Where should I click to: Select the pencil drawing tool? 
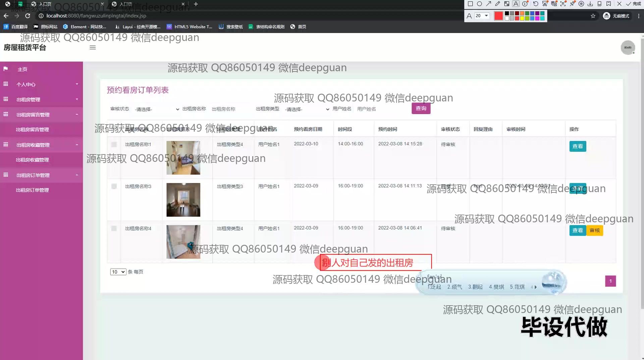(x=497, y=4)
